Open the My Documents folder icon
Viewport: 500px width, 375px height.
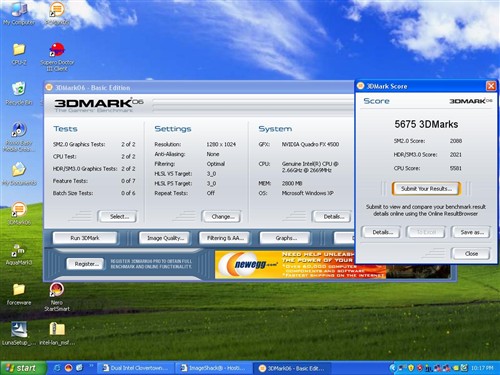click(19, 174)
